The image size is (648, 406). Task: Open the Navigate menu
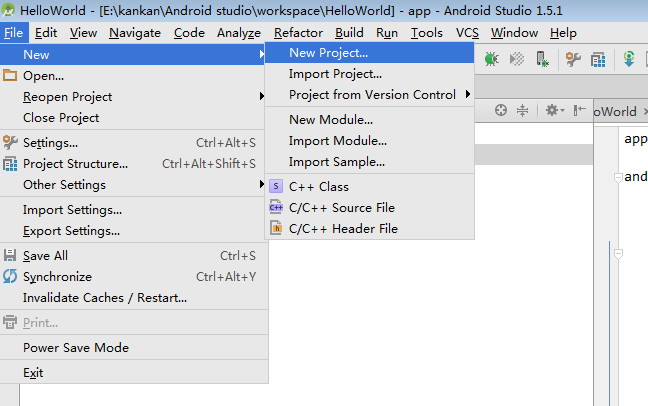point(135,33)
